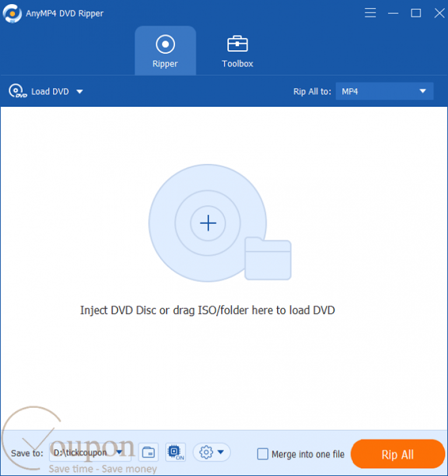This screenshot has height=476, width=448.
Task: Click the AnyMP4 DVD Ripper logo icon
Action: point(12,13)
